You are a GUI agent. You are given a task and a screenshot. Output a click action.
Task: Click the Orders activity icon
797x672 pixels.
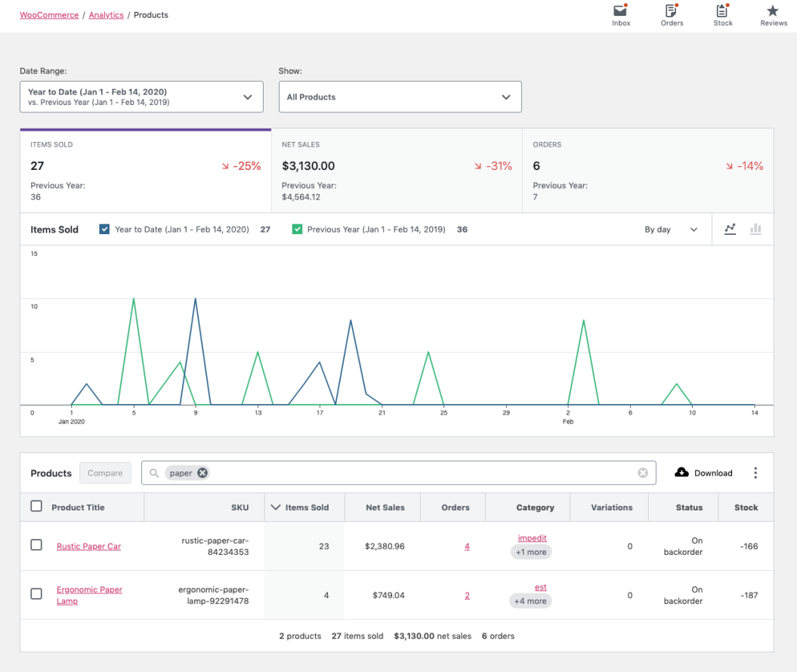672,12
